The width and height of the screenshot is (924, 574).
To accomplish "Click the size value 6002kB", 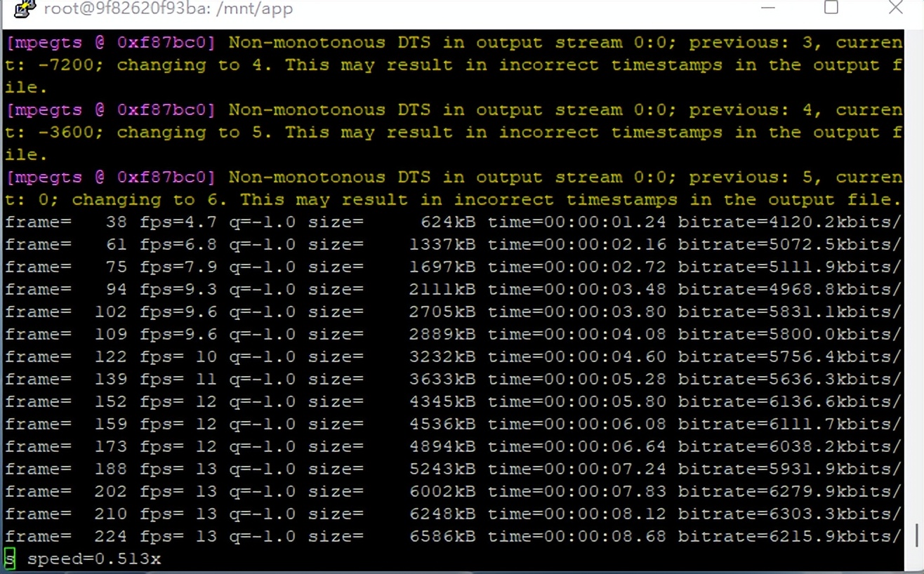I will (x=442, y=492).
